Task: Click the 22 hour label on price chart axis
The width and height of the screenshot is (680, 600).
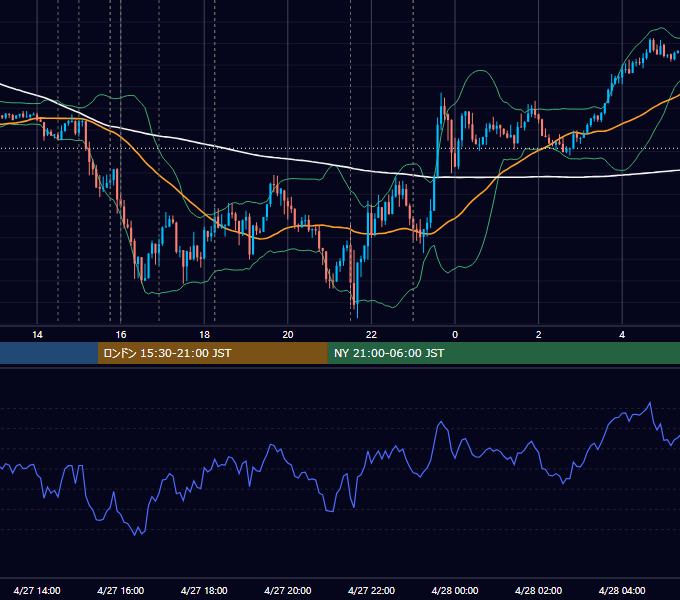Action: coord(371,335)
